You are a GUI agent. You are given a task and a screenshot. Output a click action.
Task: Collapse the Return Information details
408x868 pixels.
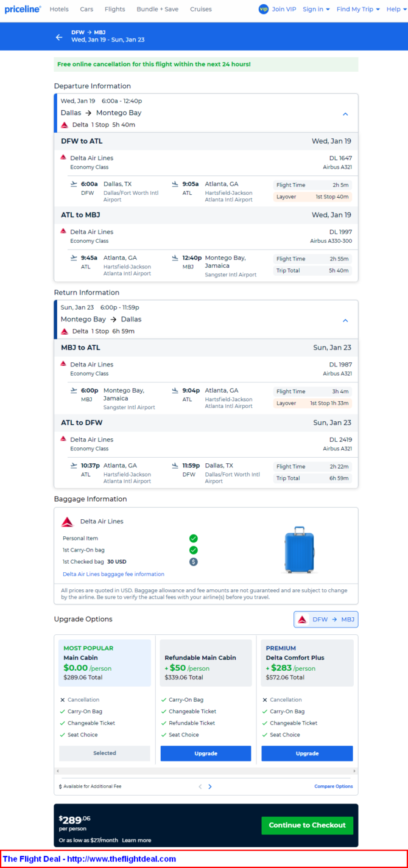(x=345, y=320)
